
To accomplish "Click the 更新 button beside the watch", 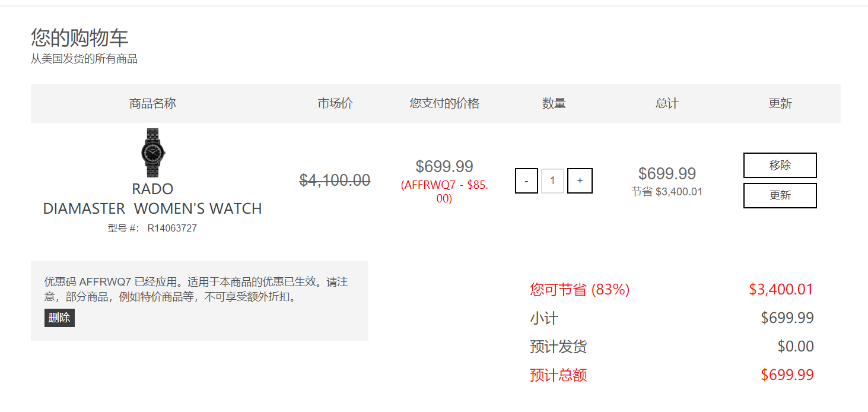I will tap(780, 195).
